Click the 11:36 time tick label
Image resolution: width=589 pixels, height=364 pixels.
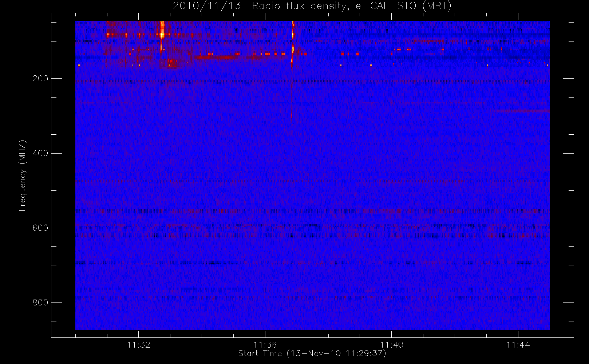pyautogui.click(x=265, y=345)
